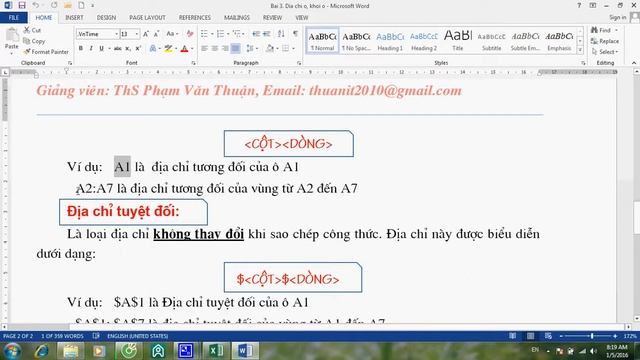Center the paragraph
This screenshot has height=360, width=640.
[215, 49]
